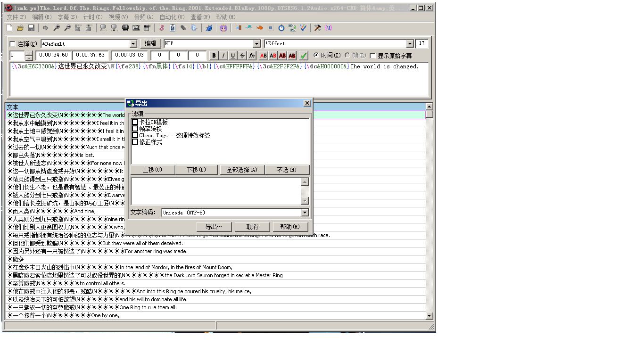Image resolution: width=644 pixels, height=362 pixels.
Task: Open the 文字编码 Unicode (UTF-8) dropdown
Action: pyautogui.click(x=305, y=213)
